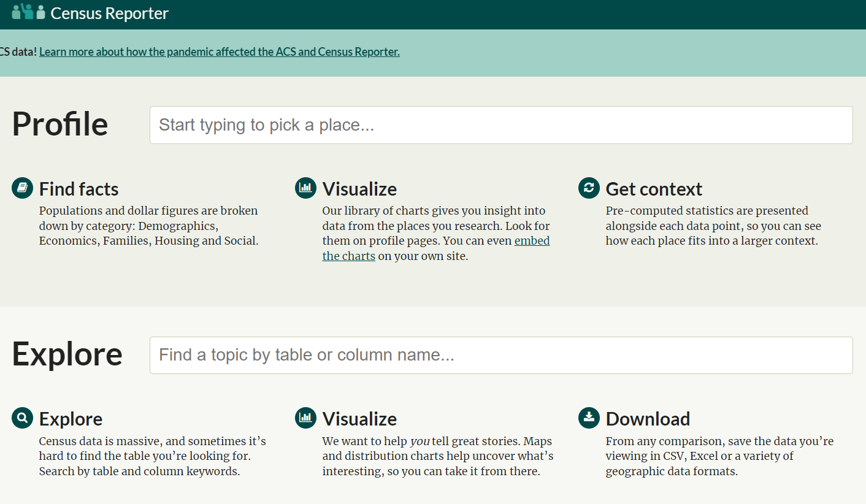This screenshot has width=866, height=504.
Task: Click the Download arrow icon
Action: click(589, 418)
